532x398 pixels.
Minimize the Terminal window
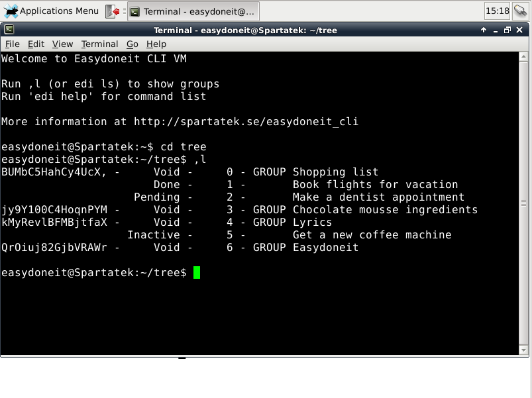[496, 30]
